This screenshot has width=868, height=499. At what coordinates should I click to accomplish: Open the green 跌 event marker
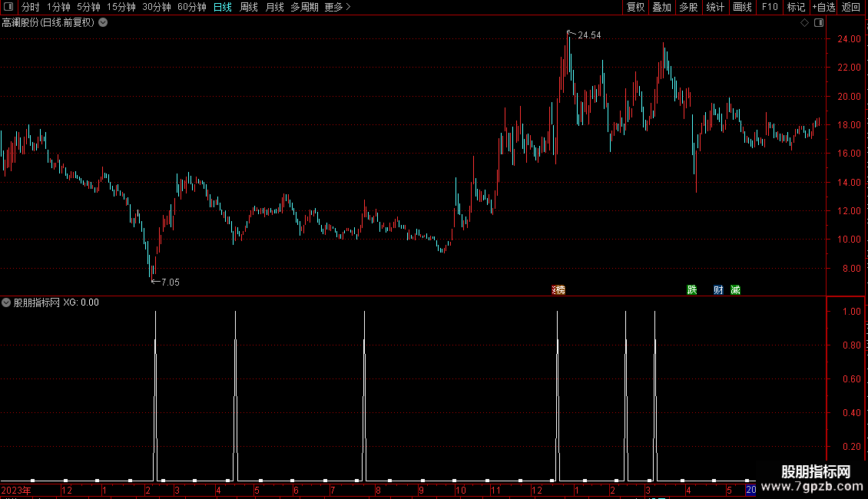coord(691,290)
